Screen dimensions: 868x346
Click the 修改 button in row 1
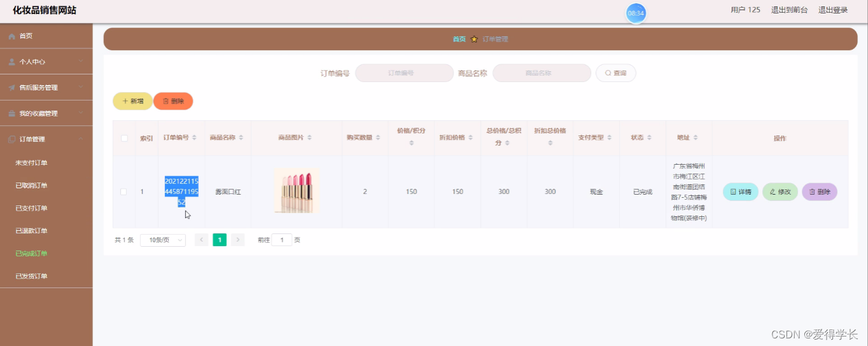(x=780, y=191)
